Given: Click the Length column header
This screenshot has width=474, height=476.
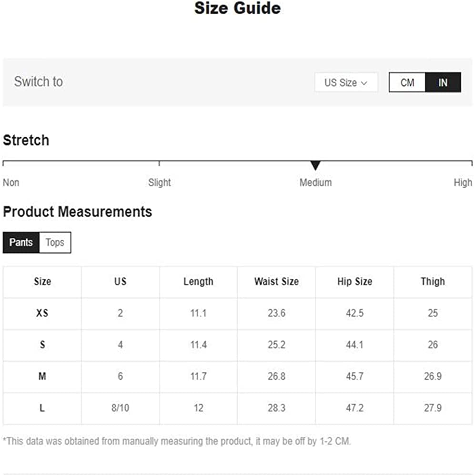Looking at the screenshot, I should (x=198, y=282).
